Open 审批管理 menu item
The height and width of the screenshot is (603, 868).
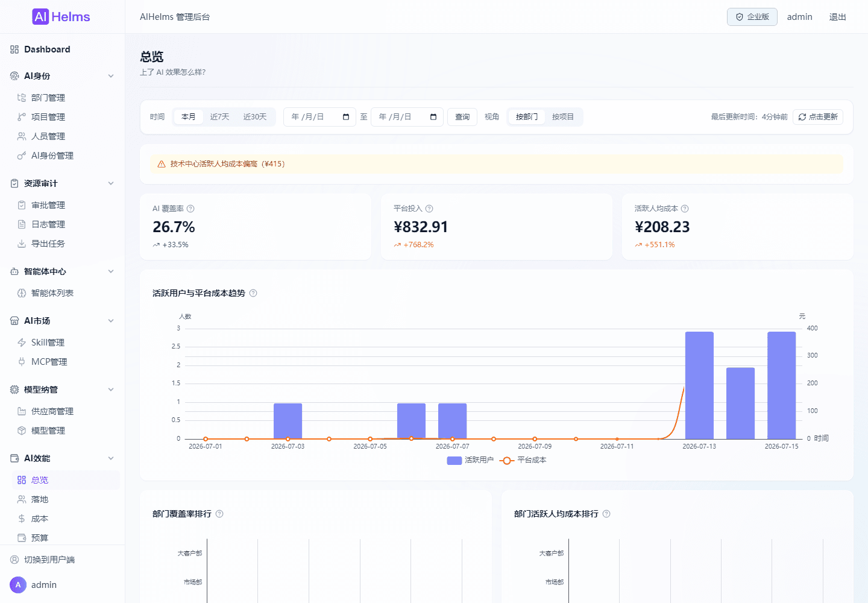click(66, 205)
